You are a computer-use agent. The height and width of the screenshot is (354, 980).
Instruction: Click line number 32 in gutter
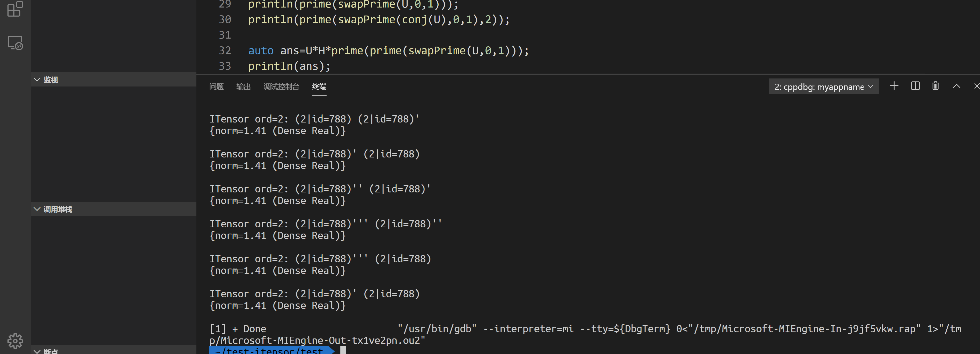[x=225, y=50]
